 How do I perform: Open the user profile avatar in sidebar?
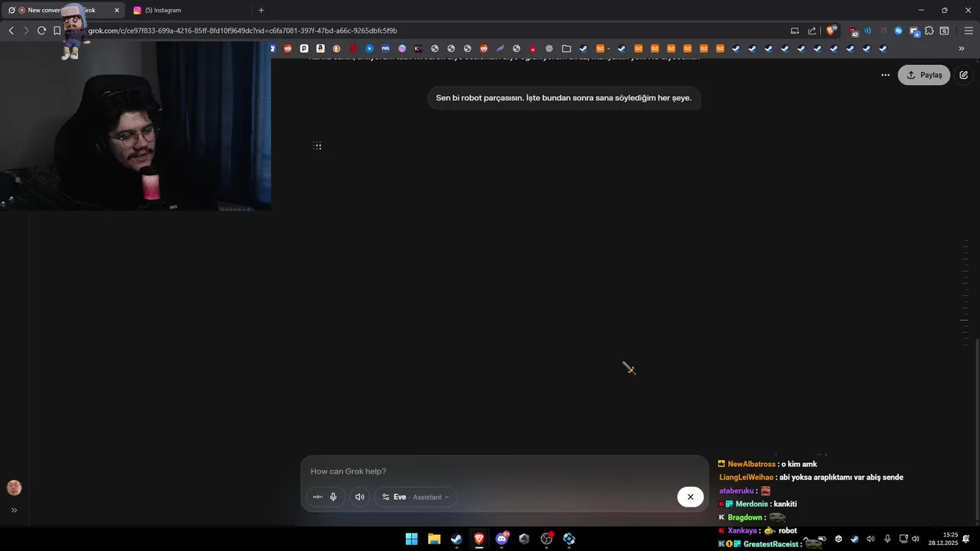tap(14, 487)
